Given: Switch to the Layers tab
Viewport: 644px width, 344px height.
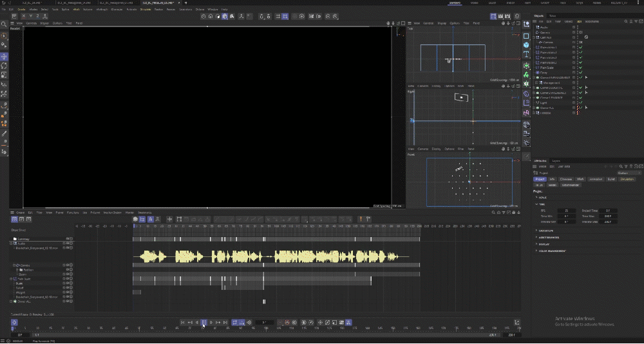Looking at the screenshot, I should coord(556,160).
